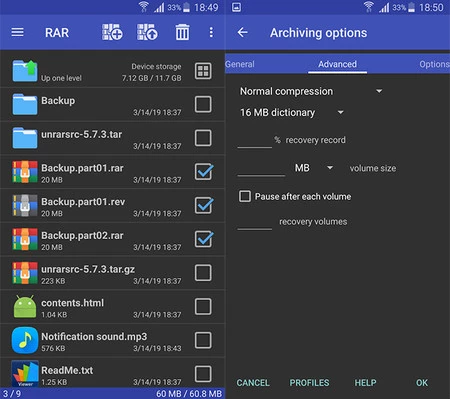This screenshot has width=450, height=399.
Task: Open the Normal compression dropdown
Action: tap(311, 91)
